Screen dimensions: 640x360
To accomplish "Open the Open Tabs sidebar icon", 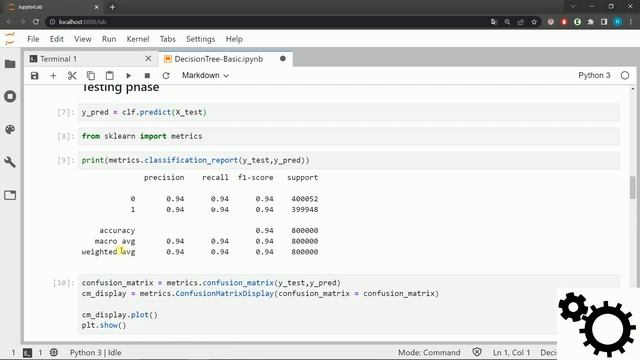I will point(10,195).
